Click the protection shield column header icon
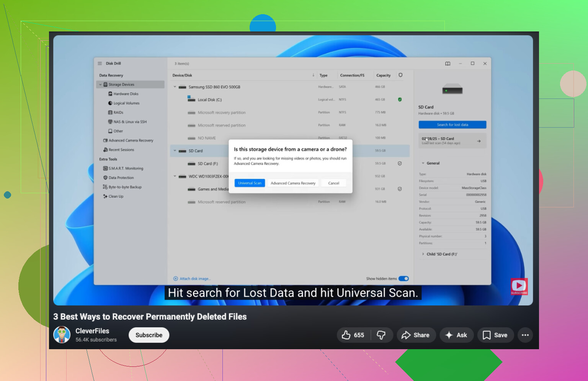Viewport: 588px width, 381px height. [400, 75]
